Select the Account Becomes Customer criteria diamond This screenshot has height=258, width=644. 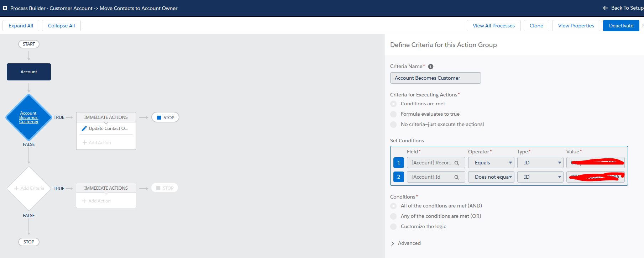coord(29,117)
